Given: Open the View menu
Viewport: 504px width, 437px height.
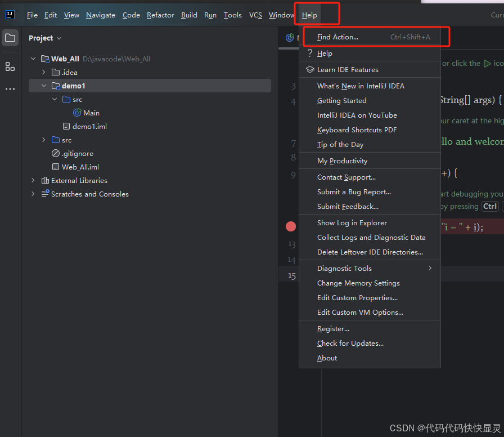Looking at the screenshot, I should [x=71, y=15].
